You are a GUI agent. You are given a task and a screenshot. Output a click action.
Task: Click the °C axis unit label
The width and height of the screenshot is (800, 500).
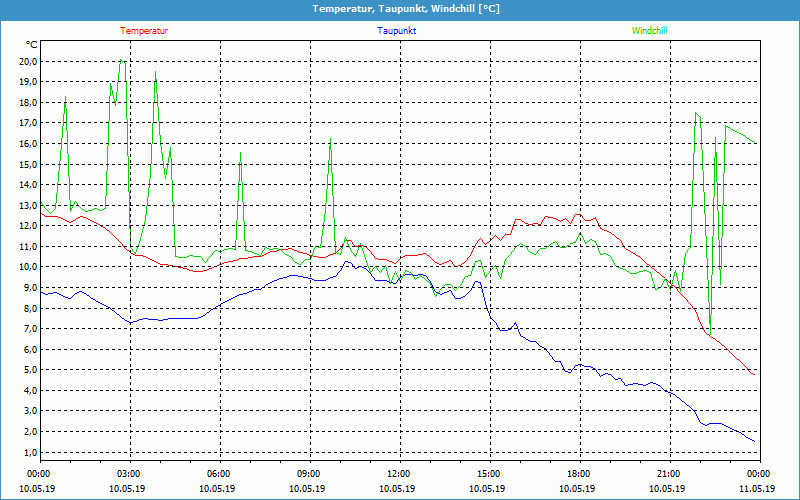(x=32, y=45)
